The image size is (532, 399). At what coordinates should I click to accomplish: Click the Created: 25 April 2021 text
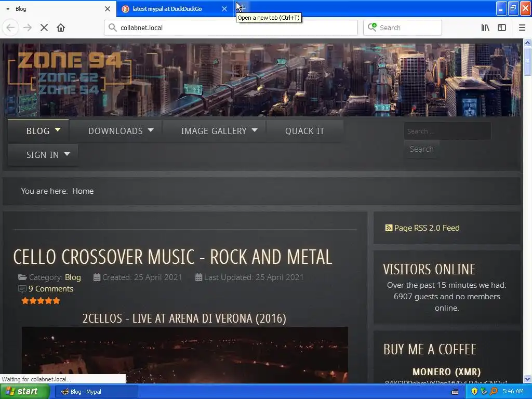142,277
